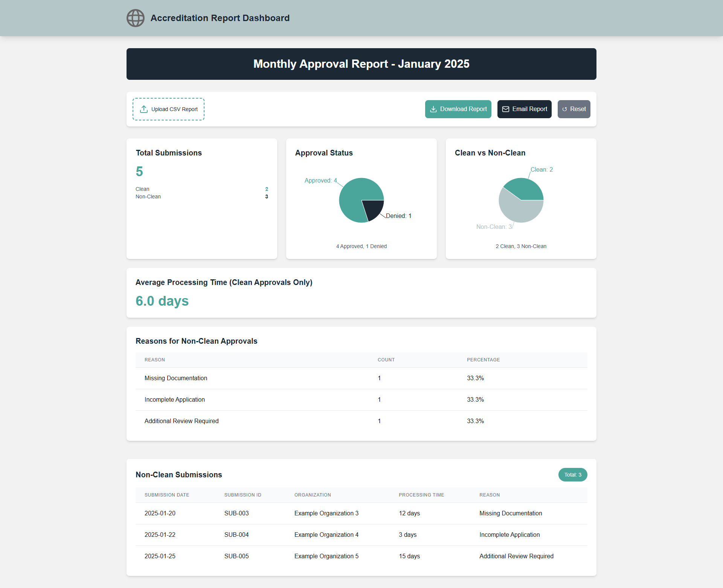Screen dimensions: 723x588
Task: Click the Submission Date column header
Action: tap(167, 495)
